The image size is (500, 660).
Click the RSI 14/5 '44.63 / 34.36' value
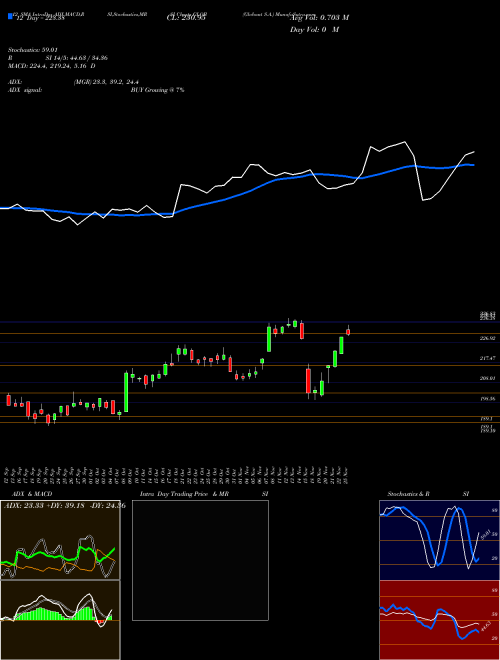click(x=90, y=58)
